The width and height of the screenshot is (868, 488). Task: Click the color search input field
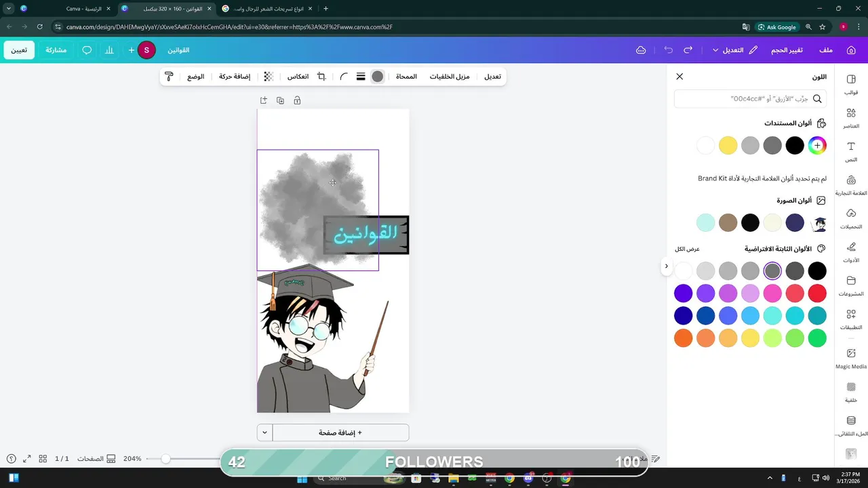click(x=750, y=99)
